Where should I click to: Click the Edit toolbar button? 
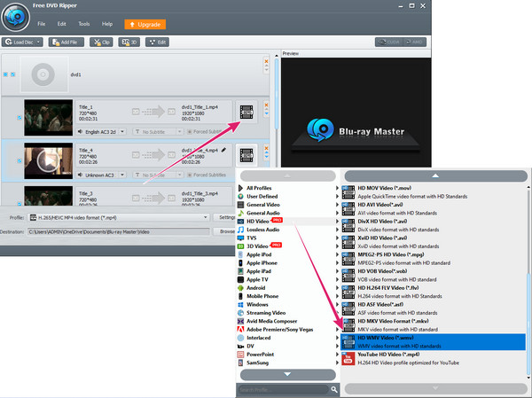pos(157,42)
